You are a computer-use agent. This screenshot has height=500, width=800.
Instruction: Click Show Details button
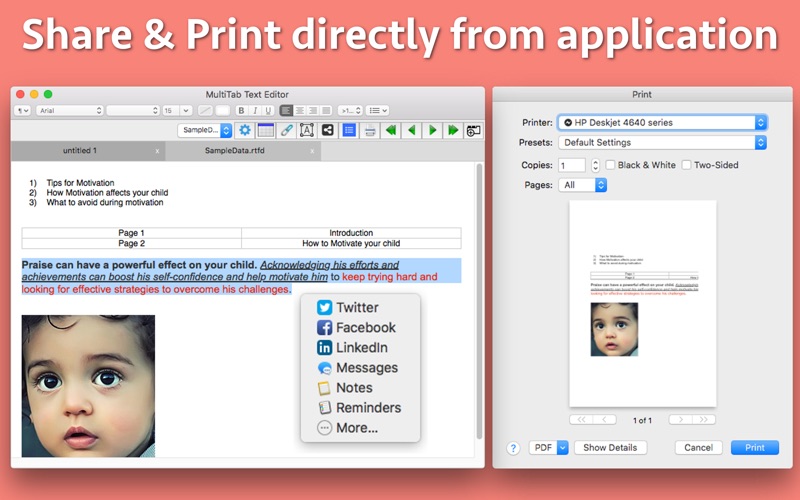coord(610,447)
